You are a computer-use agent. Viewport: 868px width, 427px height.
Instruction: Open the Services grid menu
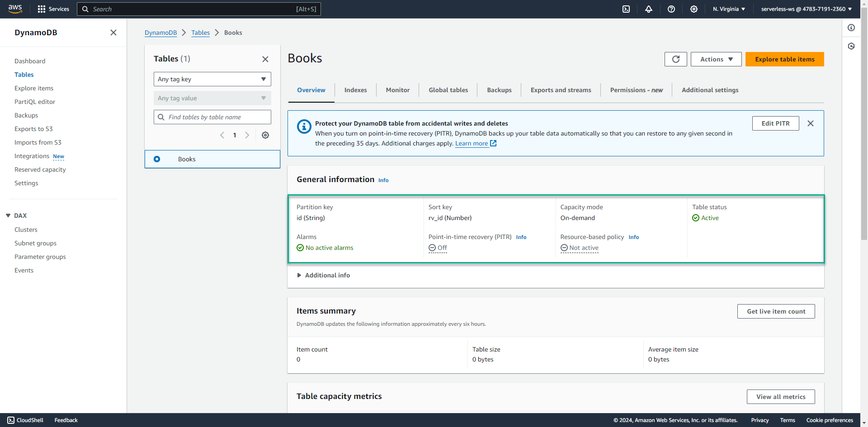tap(53, 9)
